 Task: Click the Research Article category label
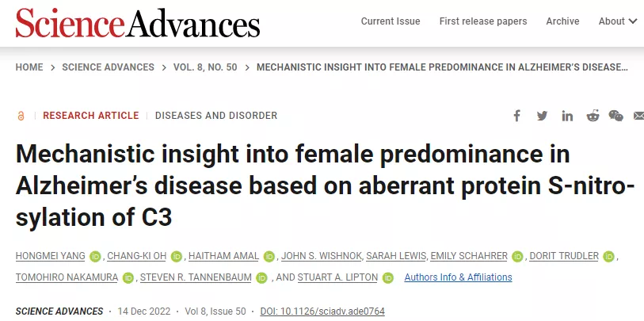[91, 116]
